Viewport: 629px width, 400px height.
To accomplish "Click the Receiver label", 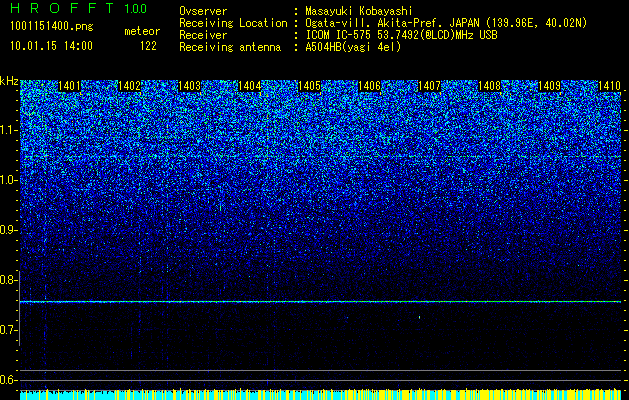I will pyautogui.click(x=203, y=35).
